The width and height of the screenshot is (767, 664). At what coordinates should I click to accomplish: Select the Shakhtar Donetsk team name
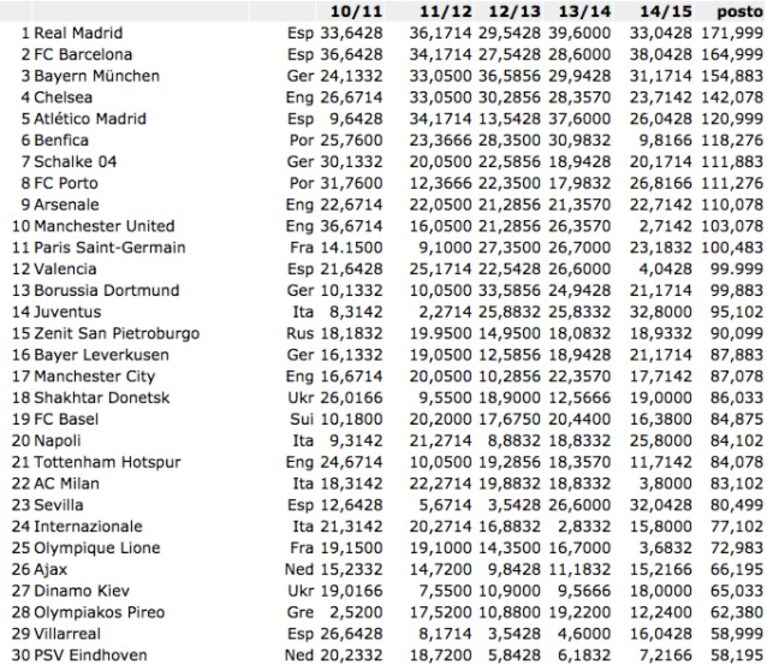point(102,397)
